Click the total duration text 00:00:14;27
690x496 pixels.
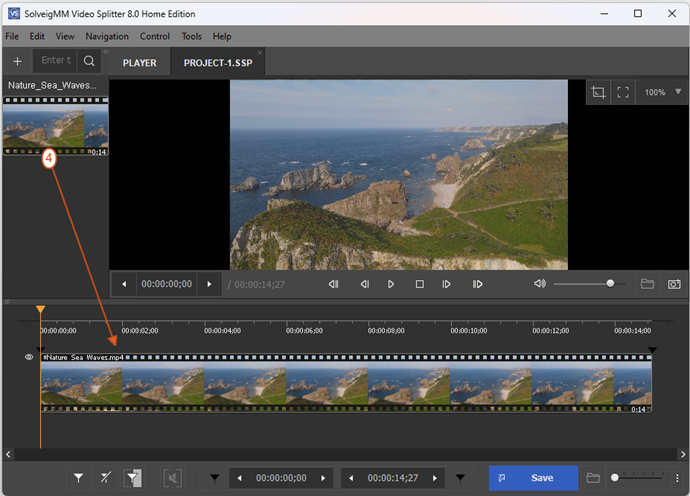(x=259, y=285)
